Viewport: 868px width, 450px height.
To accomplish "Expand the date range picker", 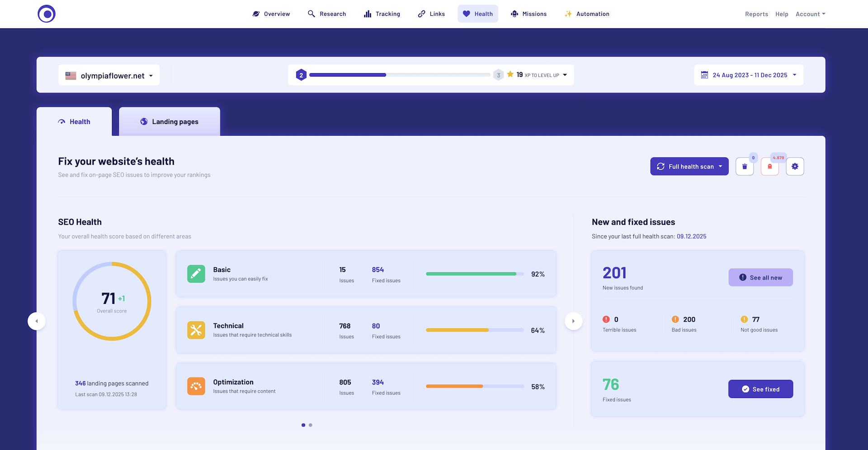I will [749, 75].
